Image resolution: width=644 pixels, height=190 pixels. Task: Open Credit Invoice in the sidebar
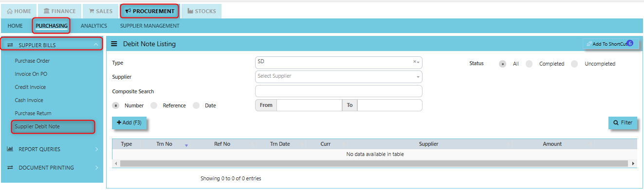point(30,87)
